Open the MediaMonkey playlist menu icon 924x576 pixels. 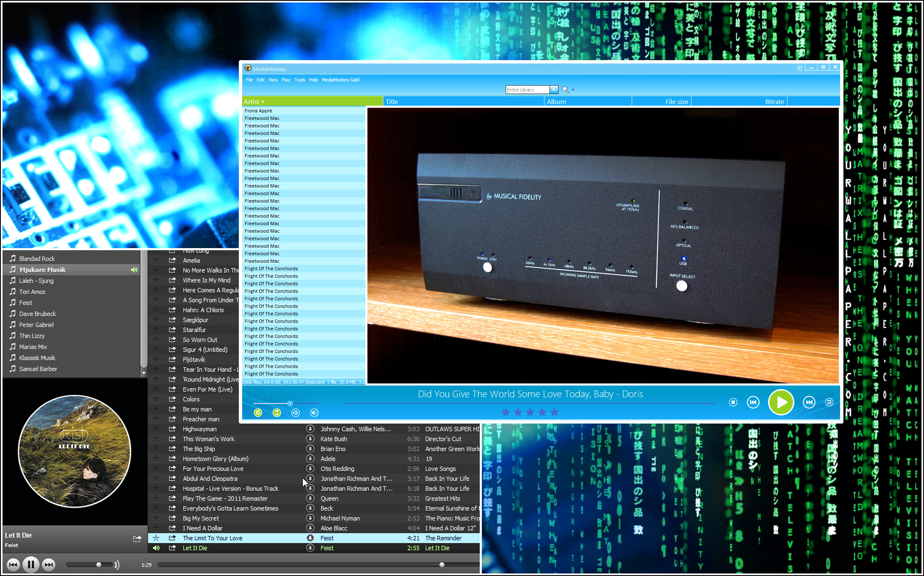[829, 402]
